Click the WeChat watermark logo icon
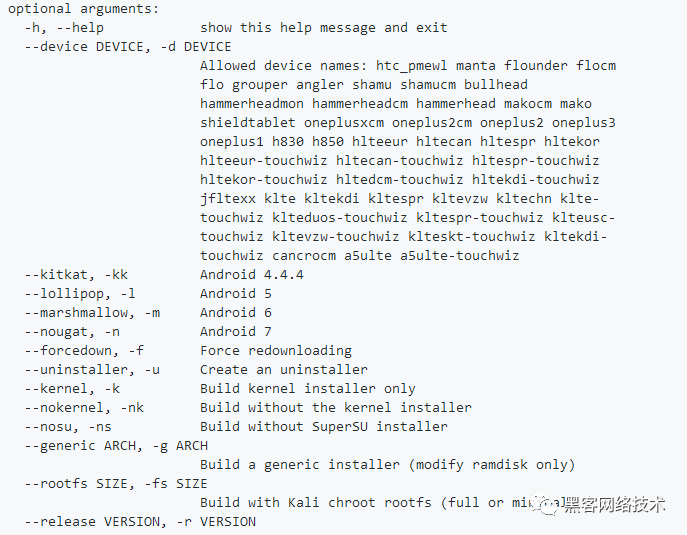 (545, 506)
